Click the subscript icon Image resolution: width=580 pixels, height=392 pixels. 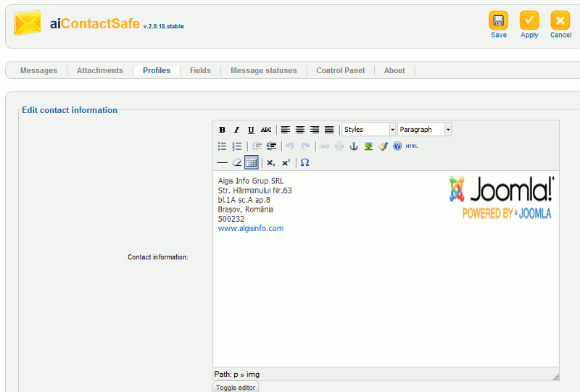point(270,163)
